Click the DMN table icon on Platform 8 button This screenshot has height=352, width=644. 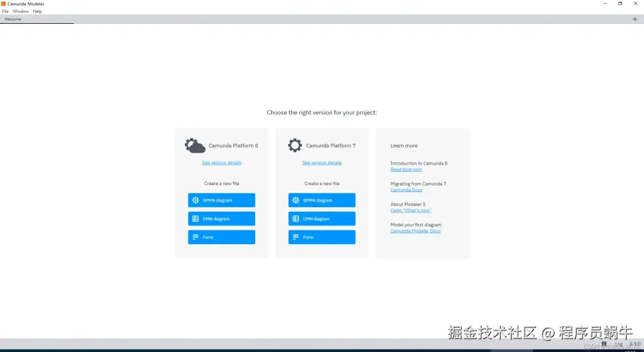click(x=196, y=218)
